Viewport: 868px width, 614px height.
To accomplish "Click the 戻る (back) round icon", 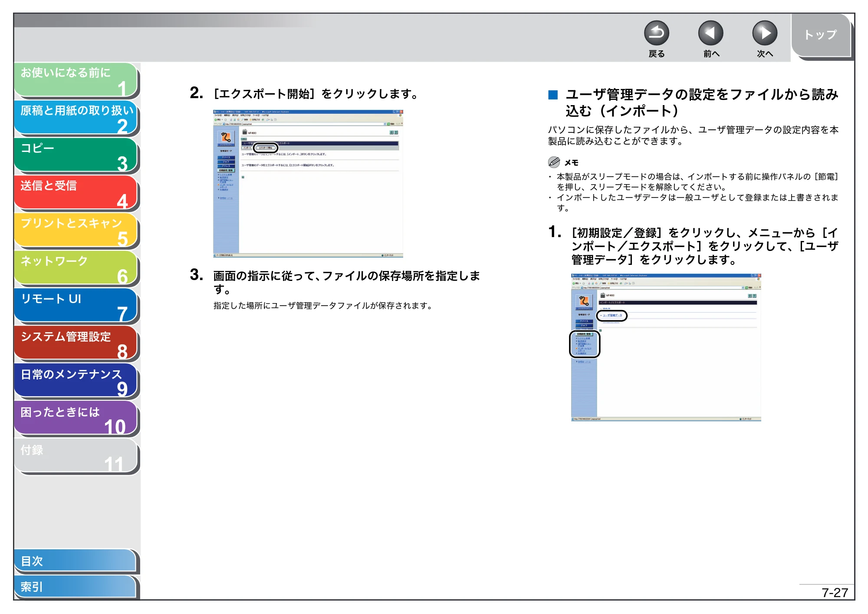I will 656,33.
